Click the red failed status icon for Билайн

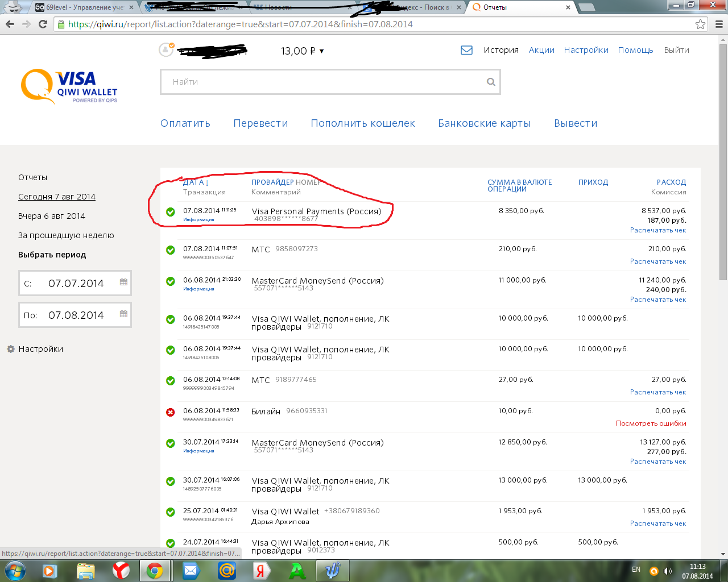pos(170,412)
